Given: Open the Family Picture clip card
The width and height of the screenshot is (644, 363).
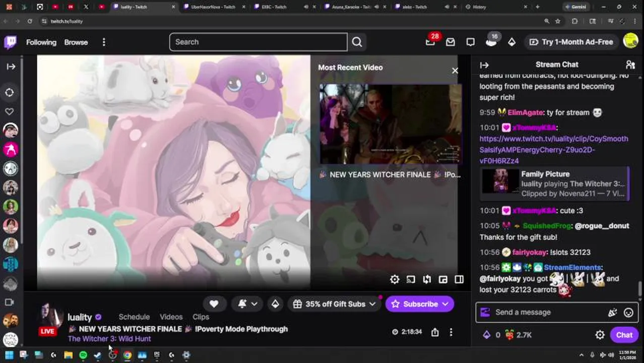Looking at the screenshot, I should click(555, 184).
